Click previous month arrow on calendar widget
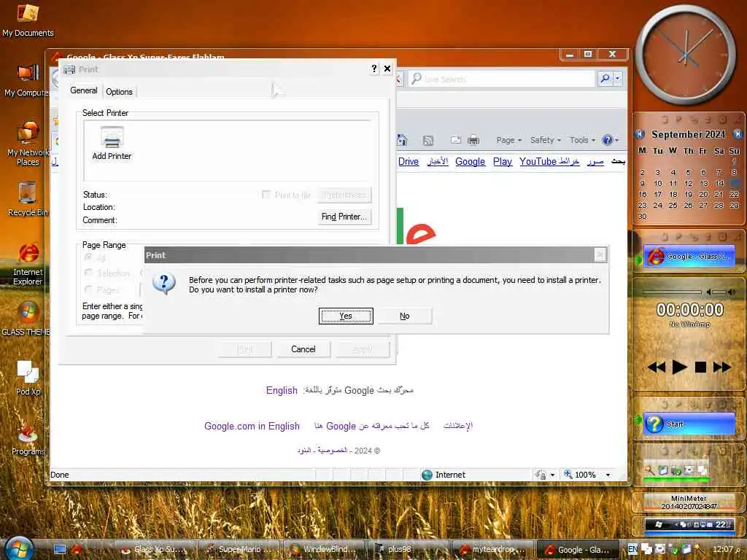 (x=640, y=134)
